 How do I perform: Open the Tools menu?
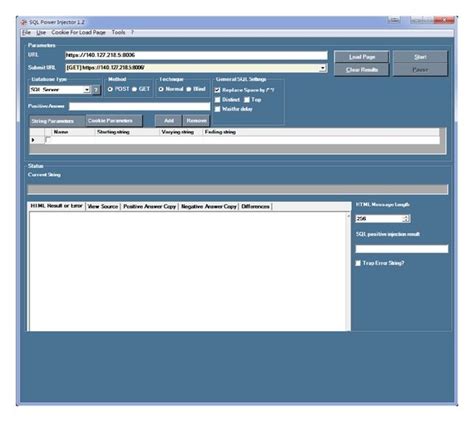pyautogui.click(x=118, y=32)
